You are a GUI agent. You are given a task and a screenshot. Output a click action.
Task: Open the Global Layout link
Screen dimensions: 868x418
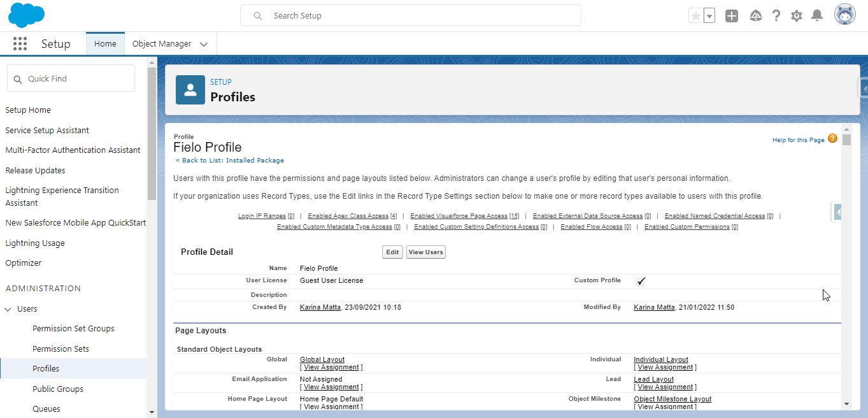tap(322, 359)
